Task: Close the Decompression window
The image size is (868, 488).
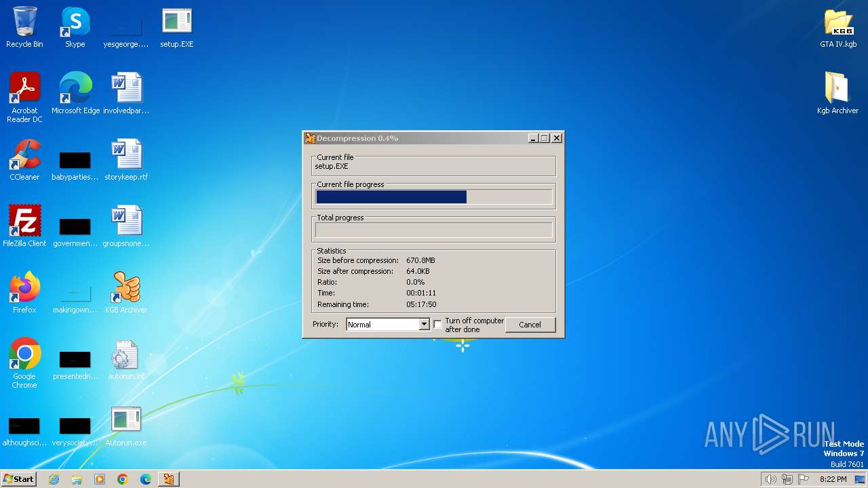Action: [557, 138]
